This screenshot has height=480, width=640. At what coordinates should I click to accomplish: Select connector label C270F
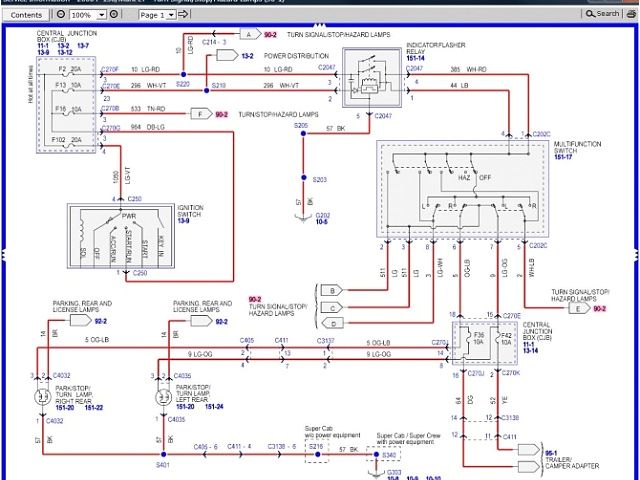[x=110, y=70]
